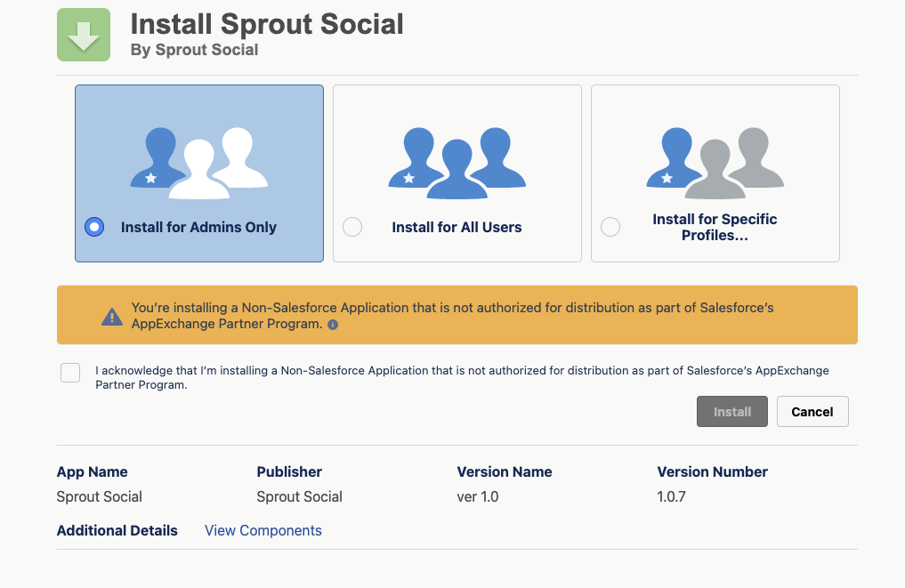This screenshot has width=905, height=588.
Task: Click the small info icon after Partner Program
Action: [x=333, y=326]
